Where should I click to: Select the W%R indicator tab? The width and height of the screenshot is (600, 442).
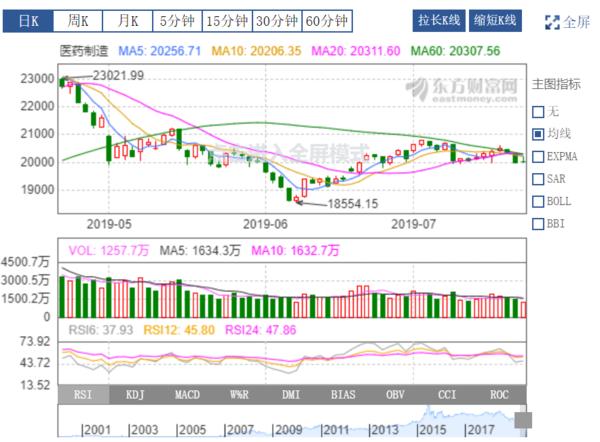[239, 395]
